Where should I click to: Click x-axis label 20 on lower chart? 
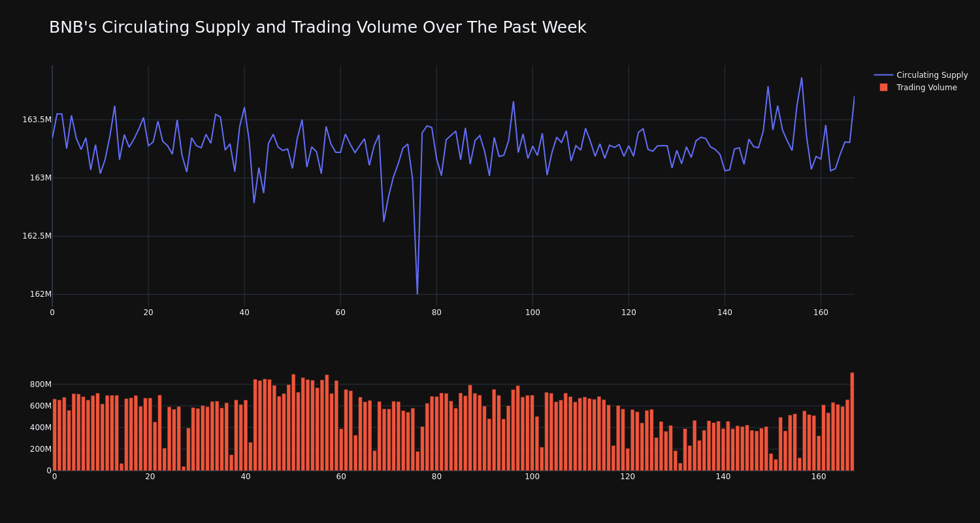coord(150,477)
